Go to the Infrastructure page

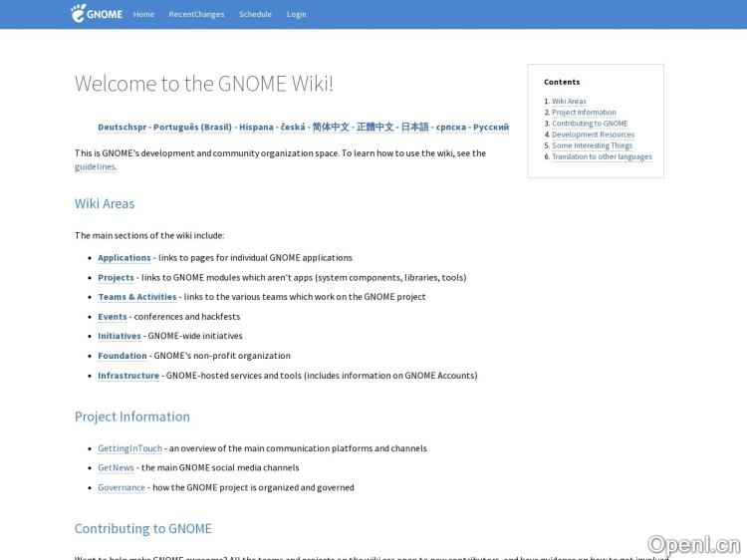pos(128,376)
